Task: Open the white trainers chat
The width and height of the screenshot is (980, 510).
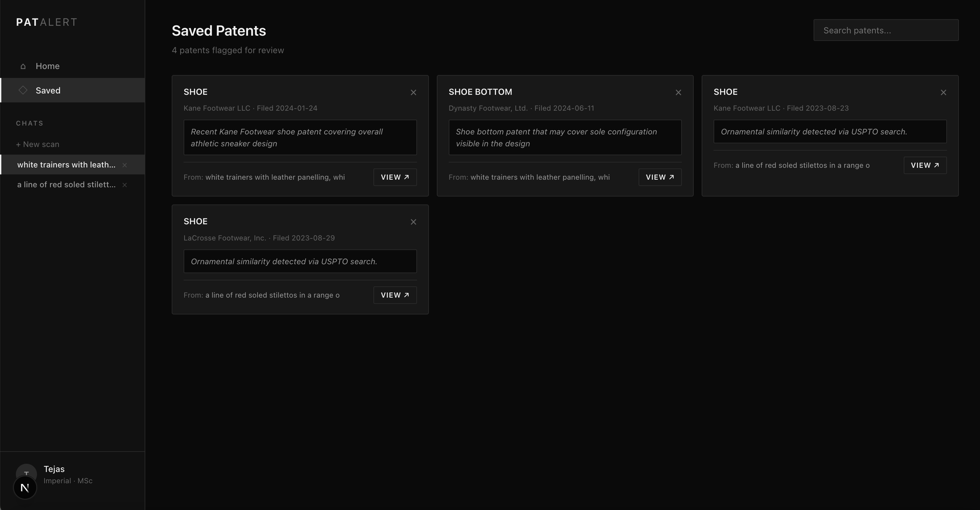Action: click(66, 165)
